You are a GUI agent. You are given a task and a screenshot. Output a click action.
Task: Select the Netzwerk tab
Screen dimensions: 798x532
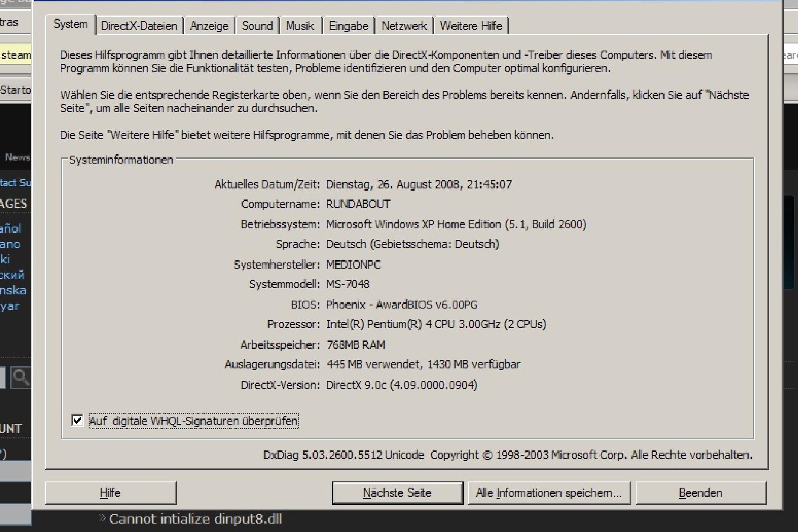(x=404, y=26)
